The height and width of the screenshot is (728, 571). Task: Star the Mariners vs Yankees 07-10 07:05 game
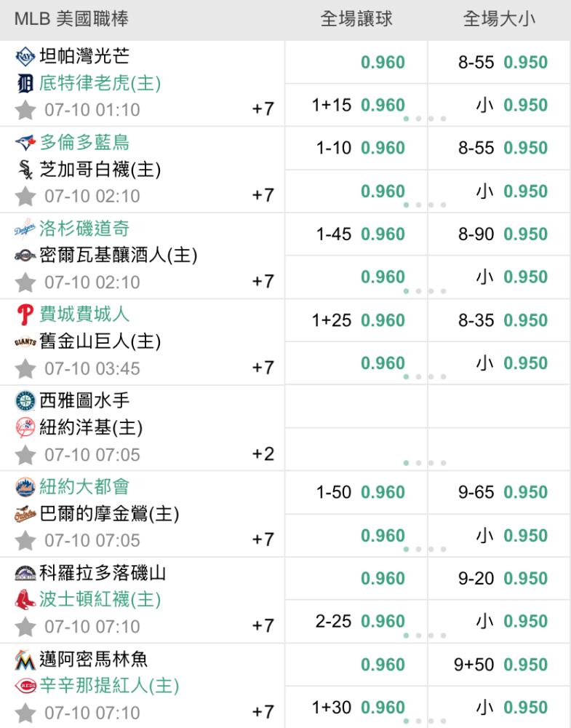(25, 455)
